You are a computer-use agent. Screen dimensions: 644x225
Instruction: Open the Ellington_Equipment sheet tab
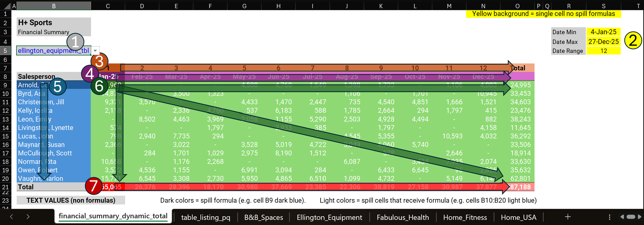click(329, 217)
